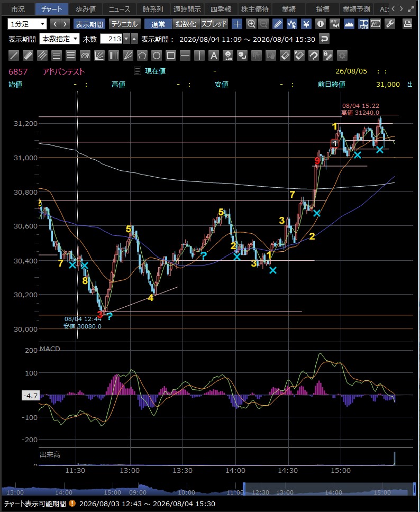Select the pentagon shape tool
This screenshot has width=420, height=512.
tap(142, 56)
